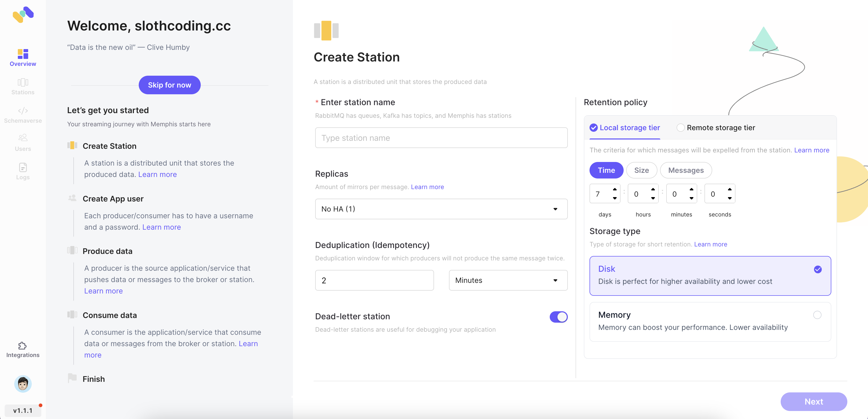The height and width of the screenshot is (419, 868).
Task: Switch retention to the Size tab
Action: tap(641, 170)
